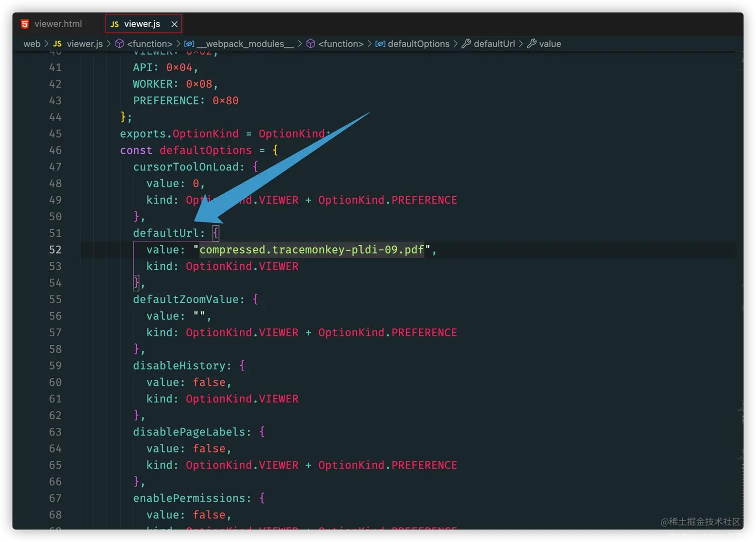Click OptionKind.PREFERENCE on line 57
756x542 pixels.
pos(387,333)
